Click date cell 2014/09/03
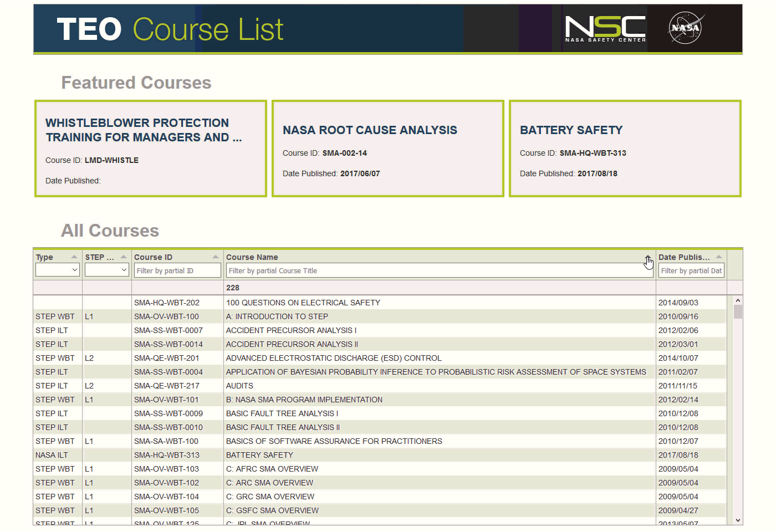 (x=678, y=303)
